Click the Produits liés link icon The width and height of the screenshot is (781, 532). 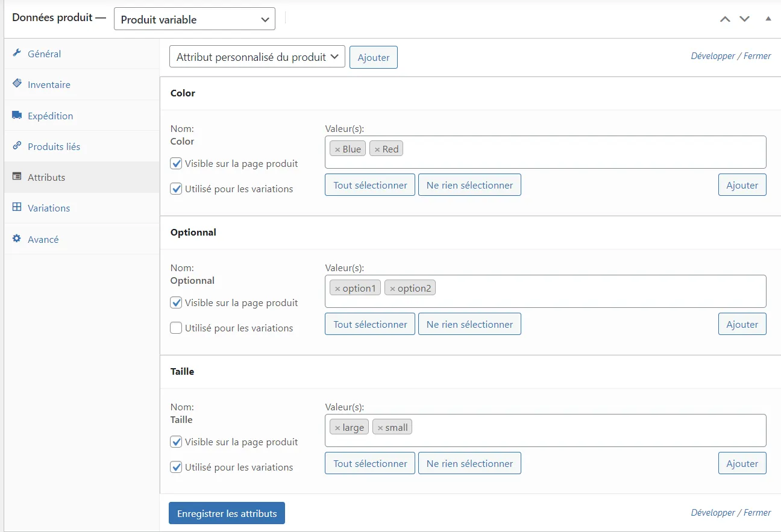coord(17,146)
